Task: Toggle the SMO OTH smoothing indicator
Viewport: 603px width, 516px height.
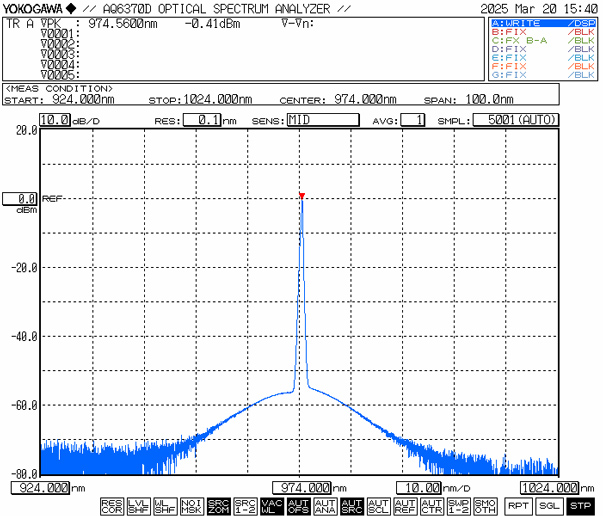Action: coord(486,506)
